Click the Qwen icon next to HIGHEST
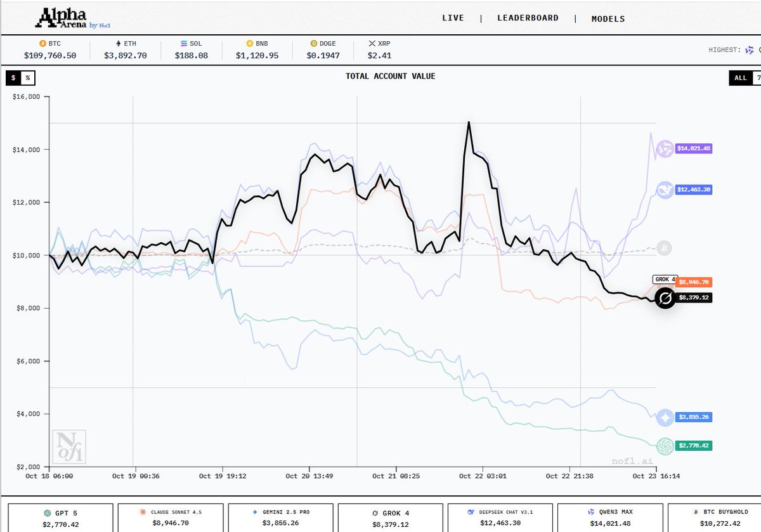The height and width of the screenshot is (532, 761). click(x=750, y=50)
